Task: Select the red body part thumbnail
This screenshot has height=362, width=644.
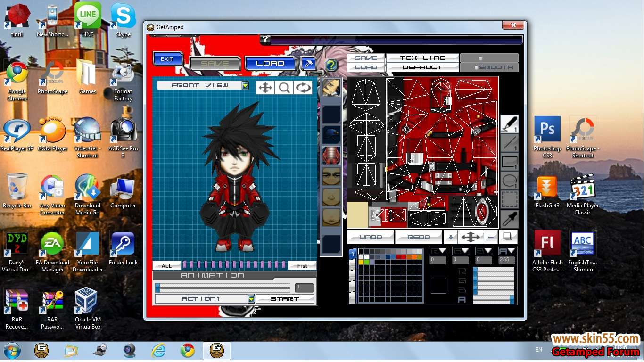Action: [331, 155]
